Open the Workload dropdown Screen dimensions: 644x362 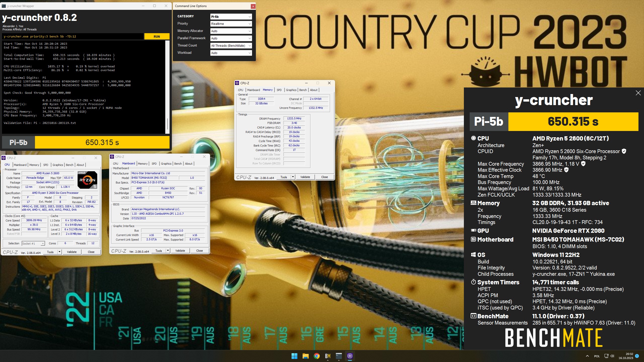click(x=231, y=53)
